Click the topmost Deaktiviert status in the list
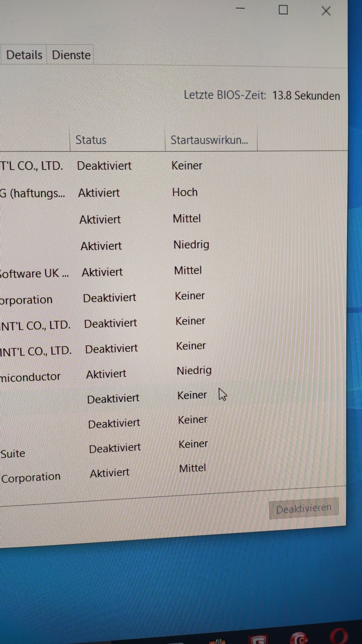This screenshot has width=362, height=644. [x=104, y=166]
